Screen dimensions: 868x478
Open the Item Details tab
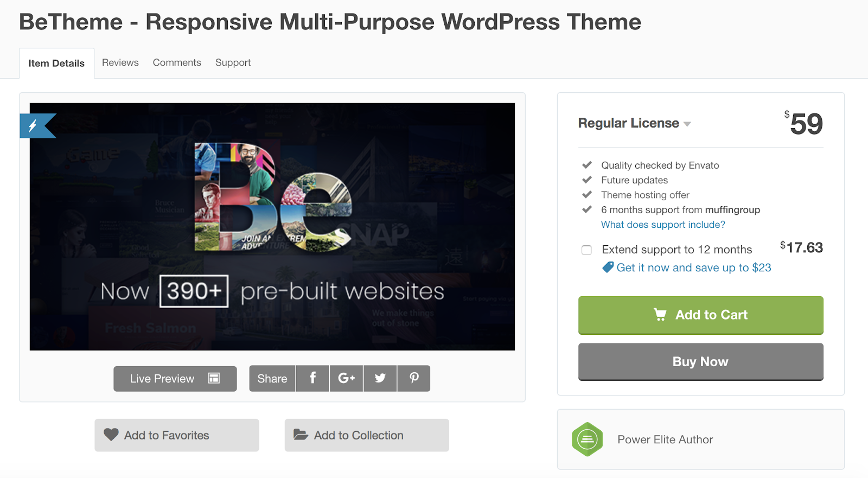(x=56, y=63)
